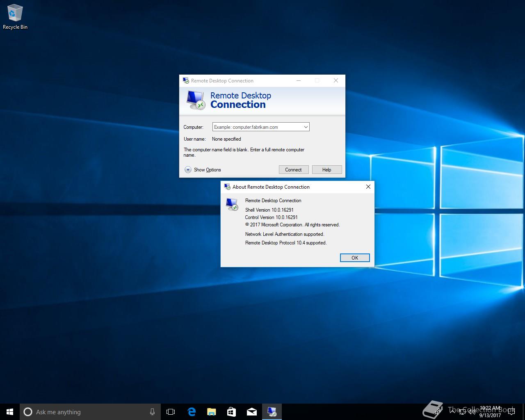The image size is (525, 420).
Task: Expand Show Options in Remote Desktop Connection
Action: pyautogui.click(x=203, y=170)
